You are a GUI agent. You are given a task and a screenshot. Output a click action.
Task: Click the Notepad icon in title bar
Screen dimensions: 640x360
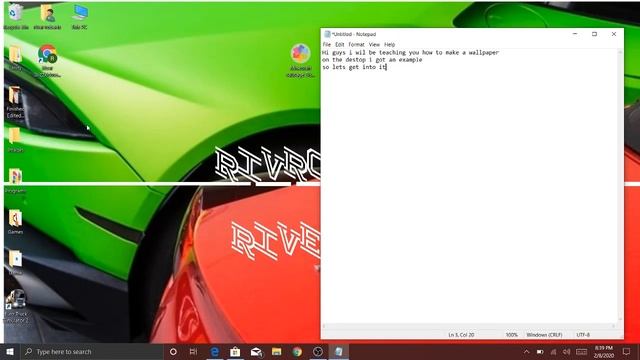point(327,34)
